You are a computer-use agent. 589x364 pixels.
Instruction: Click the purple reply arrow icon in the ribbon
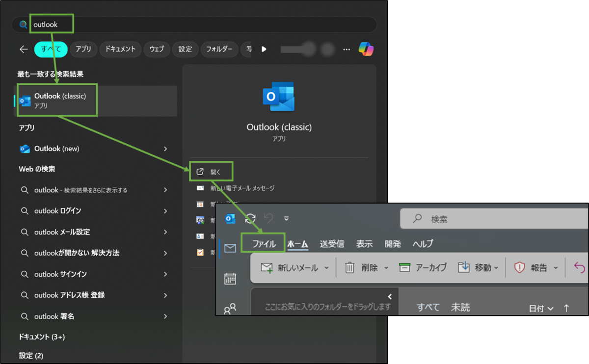pyautogui.click(x=580, y=268)
